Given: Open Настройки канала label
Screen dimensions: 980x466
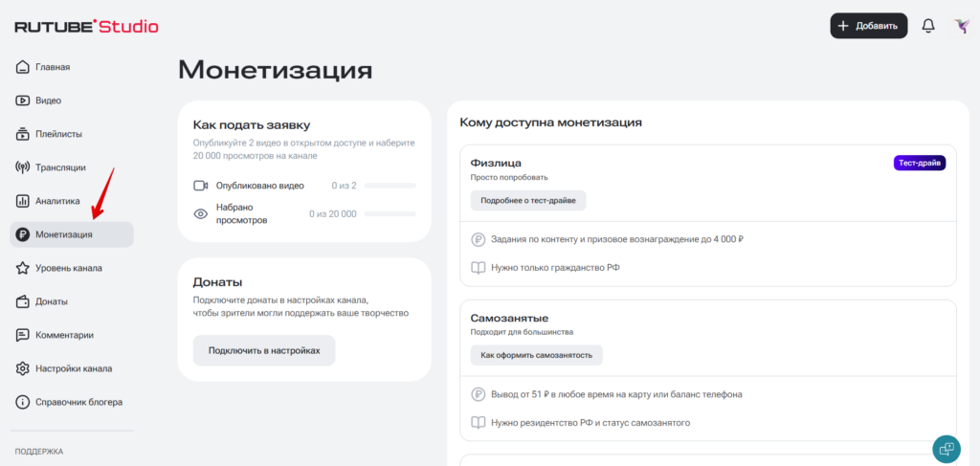Looking at the screenshot, I should 74,368.
